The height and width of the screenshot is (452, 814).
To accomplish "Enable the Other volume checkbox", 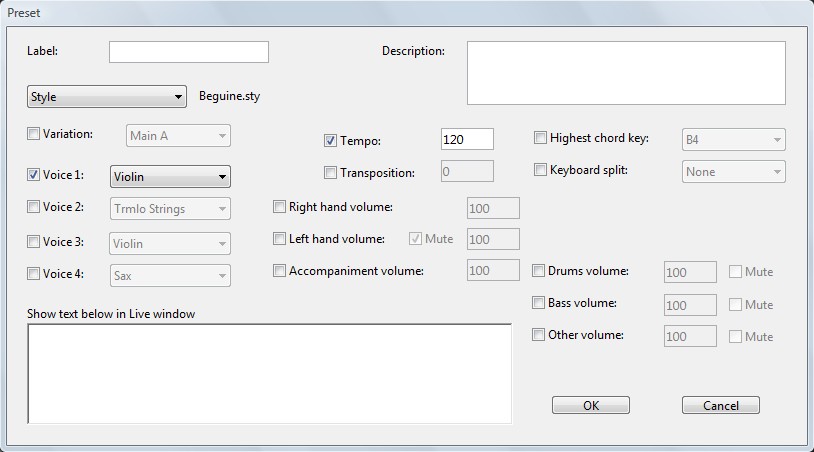I will (539, 335).
